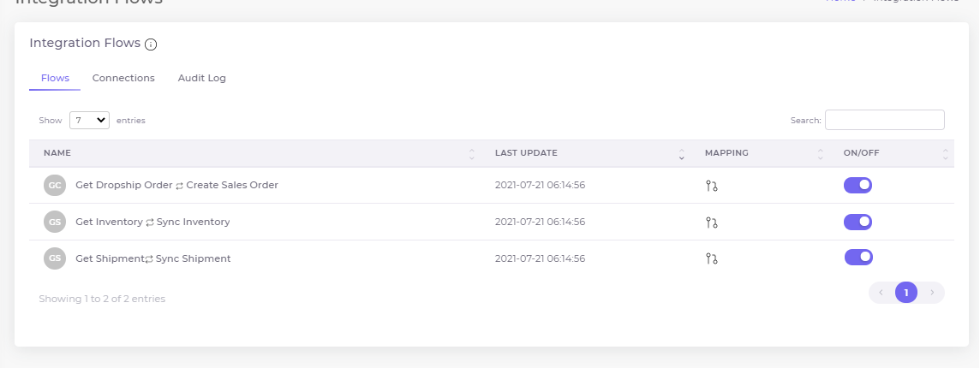This screenshot has width=980, height=368.
Task: Switch to the Connections tab
Action: pyautogui.click(x=123, y=78)
